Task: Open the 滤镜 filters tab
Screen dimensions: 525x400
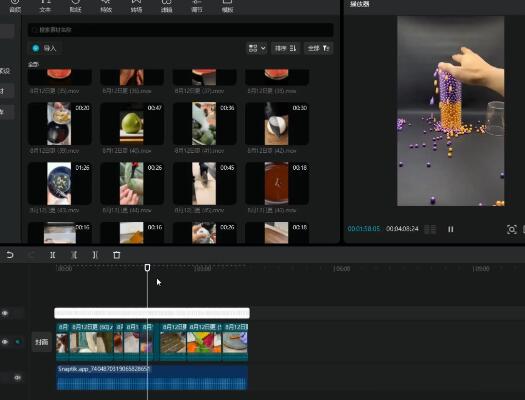Action: pyautogui.click(x=166, y=6)
